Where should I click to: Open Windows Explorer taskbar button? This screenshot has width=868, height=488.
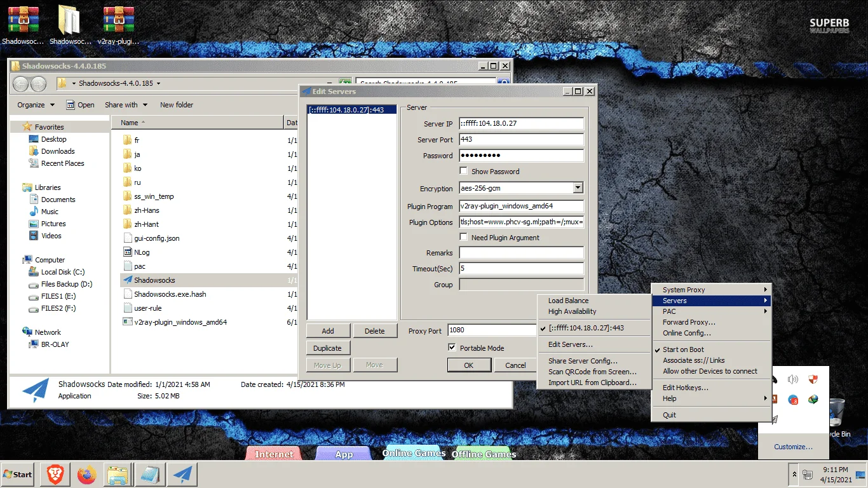(x=118, y=474)
